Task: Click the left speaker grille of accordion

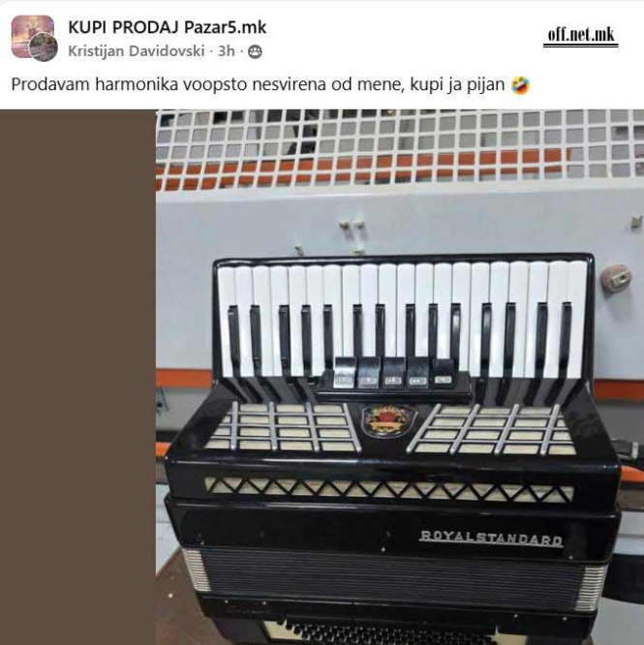Action: 282,427
